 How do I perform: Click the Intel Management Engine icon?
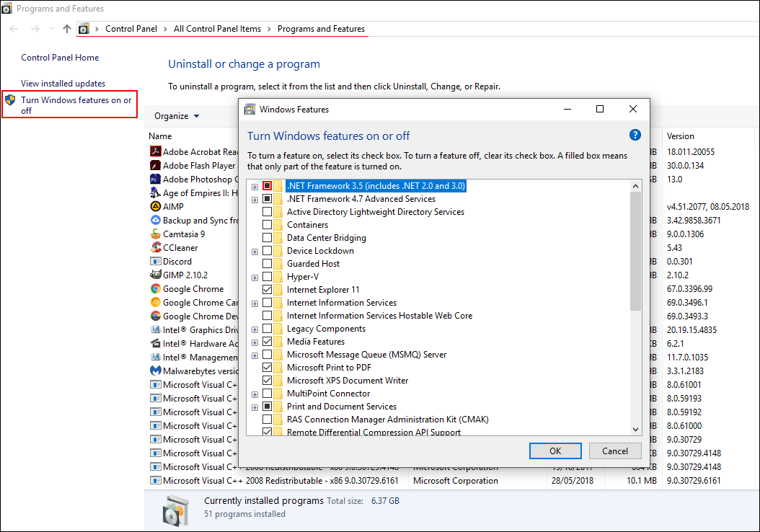point(155,357)
